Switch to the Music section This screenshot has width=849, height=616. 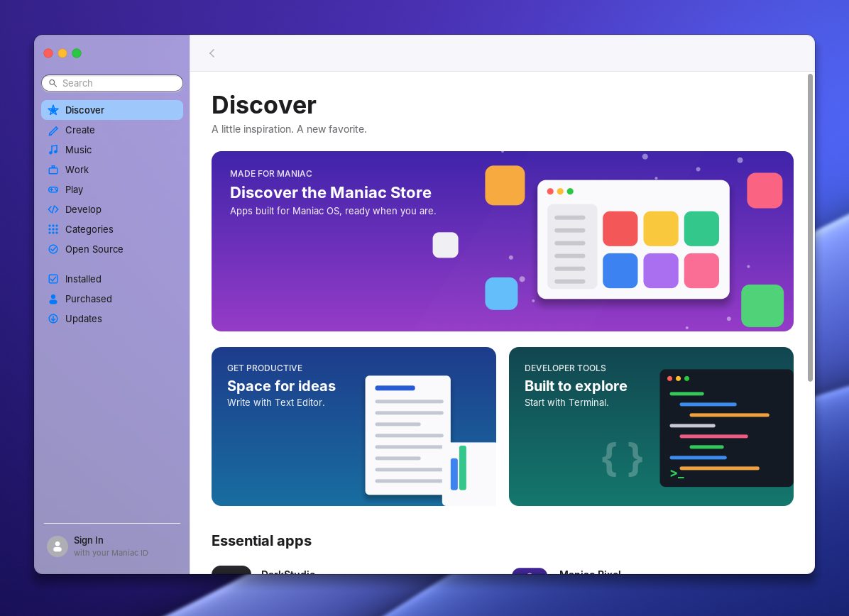[x=78, y=150]
